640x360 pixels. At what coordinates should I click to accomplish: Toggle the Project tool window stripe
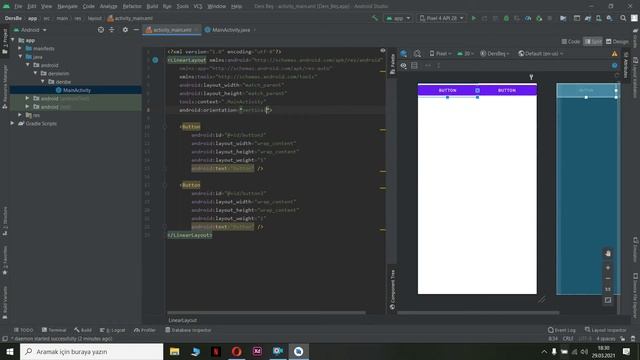[5, 42]
